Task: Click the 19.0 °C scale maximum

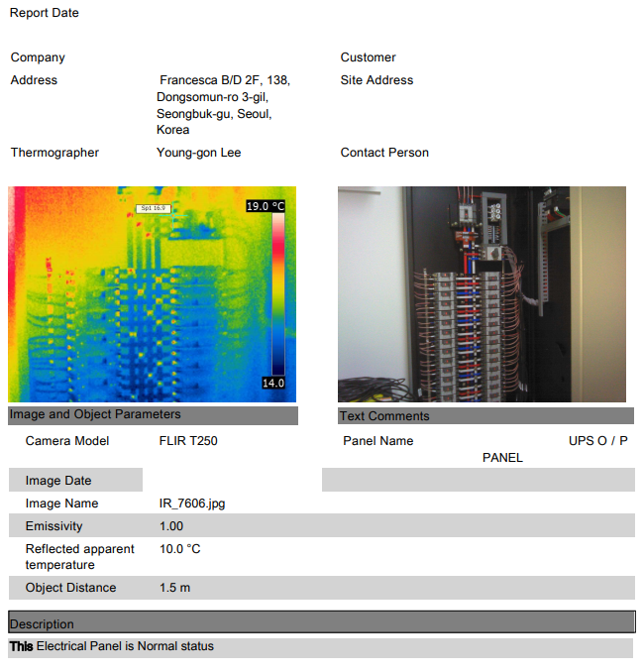Action: 266,206
